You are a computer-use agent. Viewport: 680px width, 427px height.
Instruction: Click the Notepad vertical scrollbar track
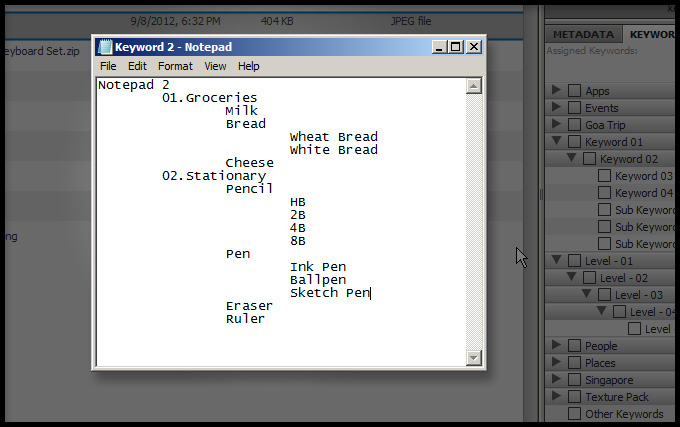(x=474, y=220)
